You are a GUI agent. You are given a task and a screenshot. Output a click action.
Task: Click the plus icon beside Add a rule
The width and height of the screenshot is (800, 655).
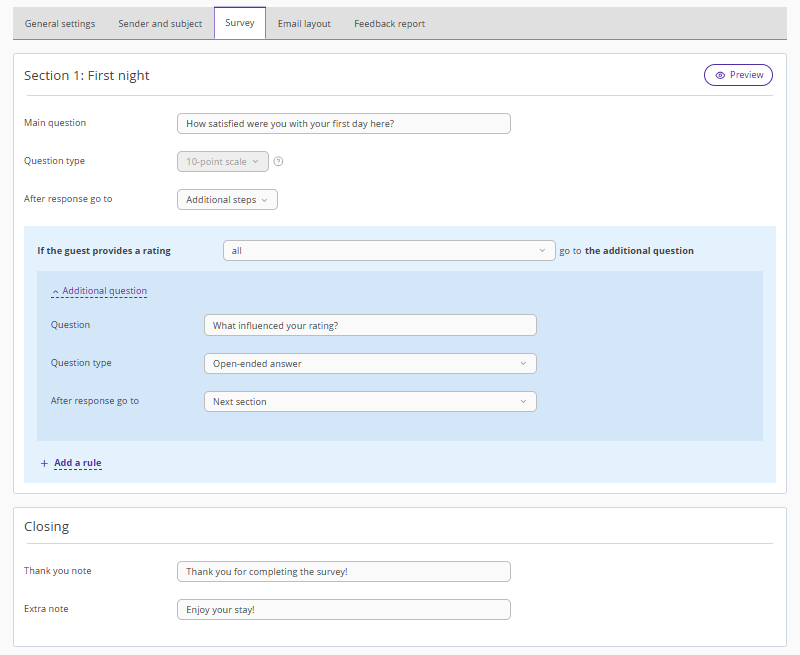[44, 463]
